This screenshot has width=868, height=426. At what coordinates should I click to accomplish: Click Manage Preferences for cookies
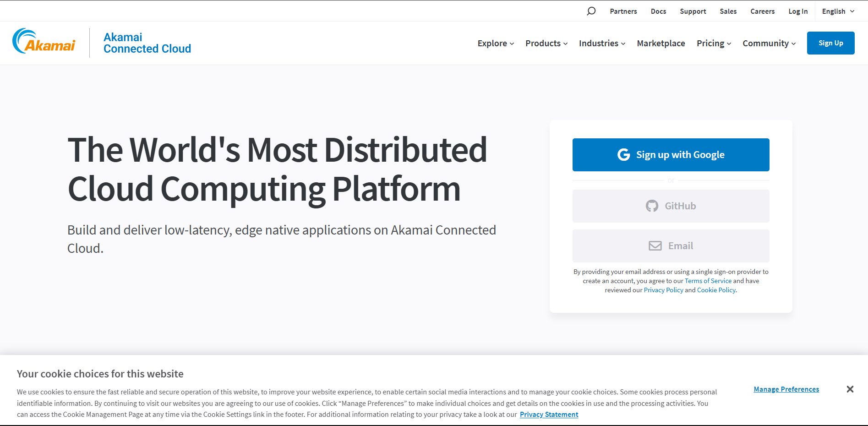tap(786, 389)
